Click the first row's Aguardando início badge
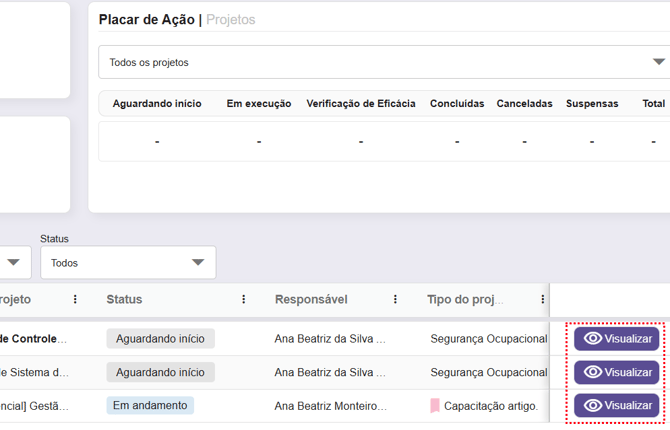 click(160, 339)
